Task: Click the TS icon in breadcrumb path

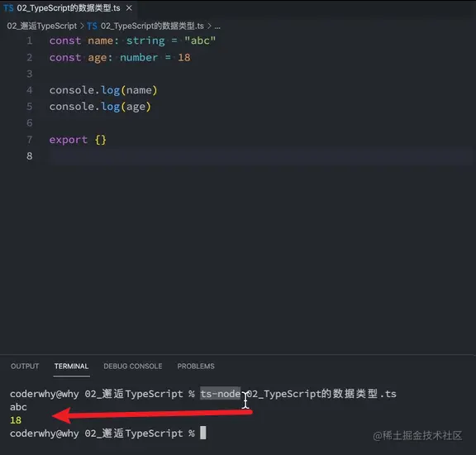Action: [x=93, y=26]
